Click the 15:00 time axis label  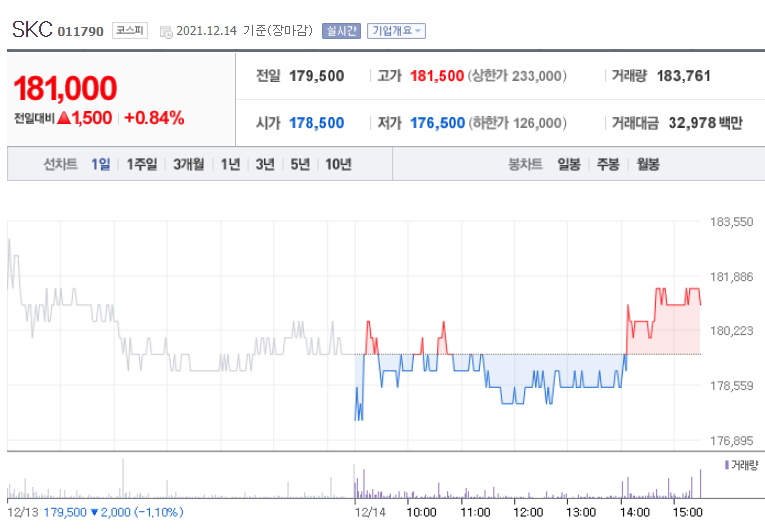[687, 512]
